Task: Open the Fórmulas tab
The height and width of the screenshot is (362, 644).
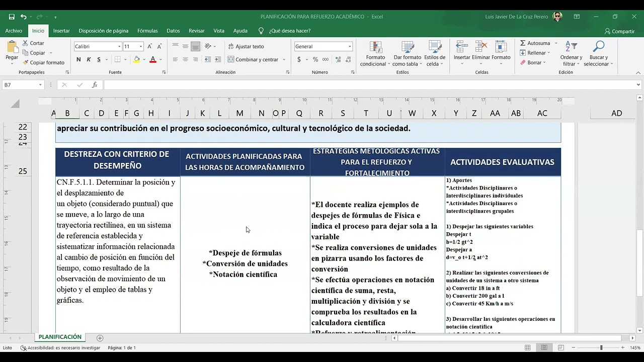Action: tap(147, 31)
